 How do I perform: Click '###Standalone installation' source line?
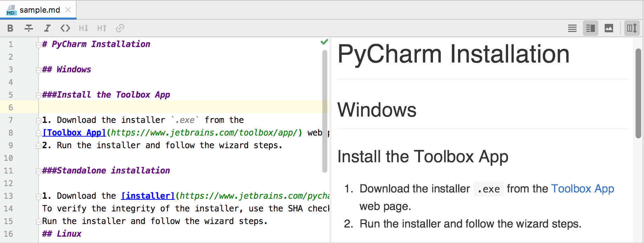click(106, 171)
